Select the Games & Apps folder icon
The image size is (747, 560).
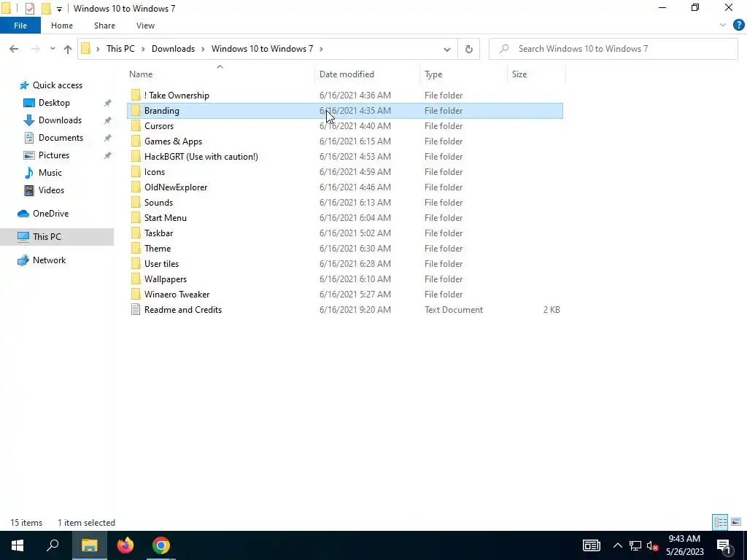(136, 141)
